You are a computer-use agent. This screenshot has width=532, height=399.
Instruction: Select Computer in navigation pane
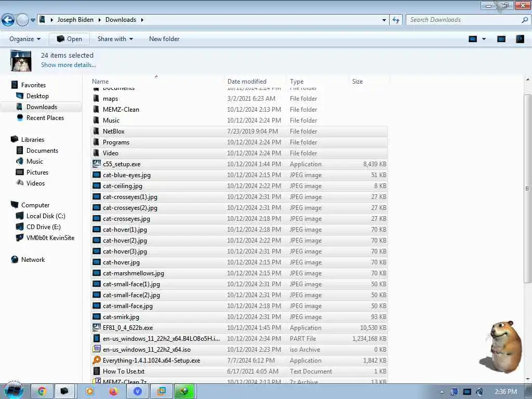click(x=35, y=205)
